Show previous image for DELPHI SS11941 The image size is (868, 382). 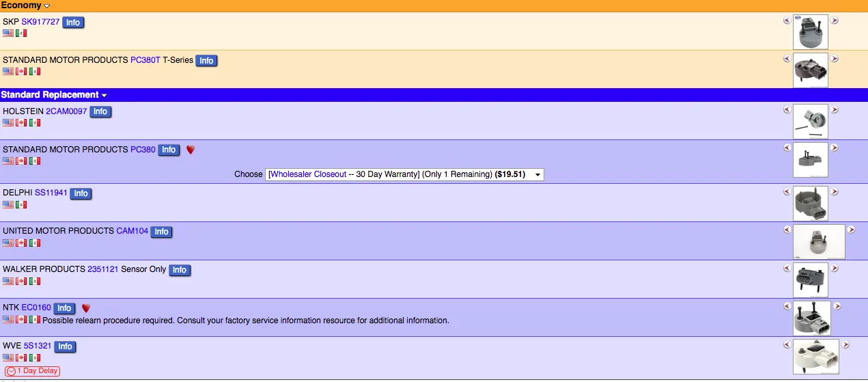[787, 191]
